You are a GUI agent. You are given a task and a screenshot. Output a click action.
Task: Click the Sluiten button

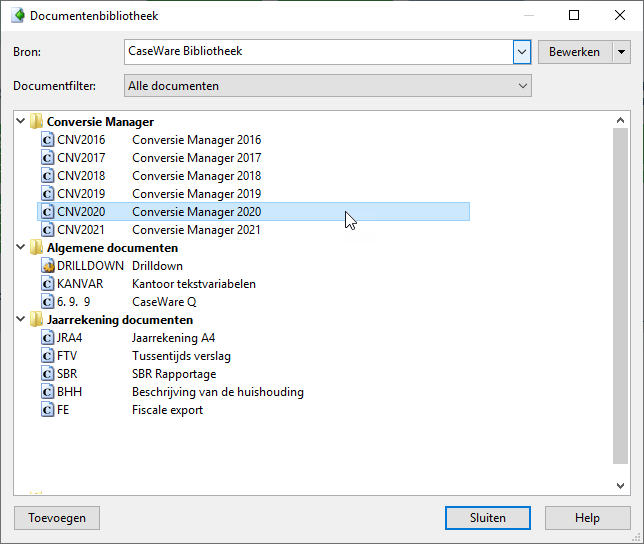(x=488, y=518)
